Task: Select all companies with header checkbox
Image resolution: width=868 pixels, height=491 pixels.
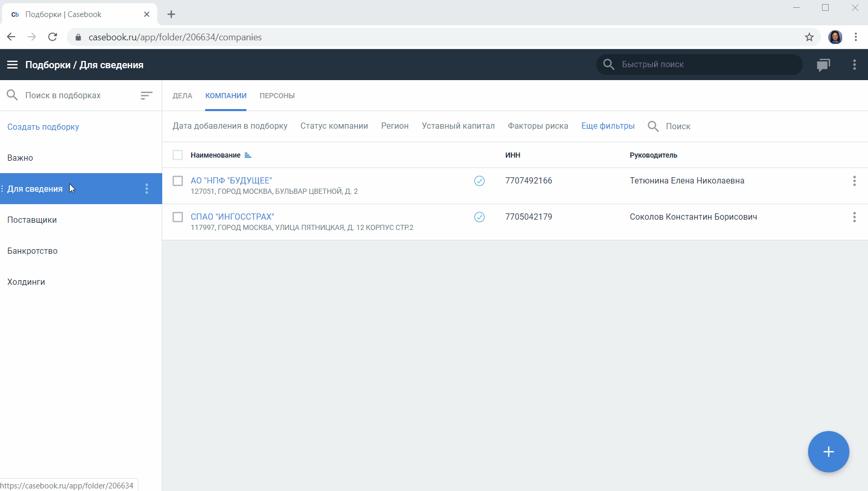Action: (x=178, y=155)
